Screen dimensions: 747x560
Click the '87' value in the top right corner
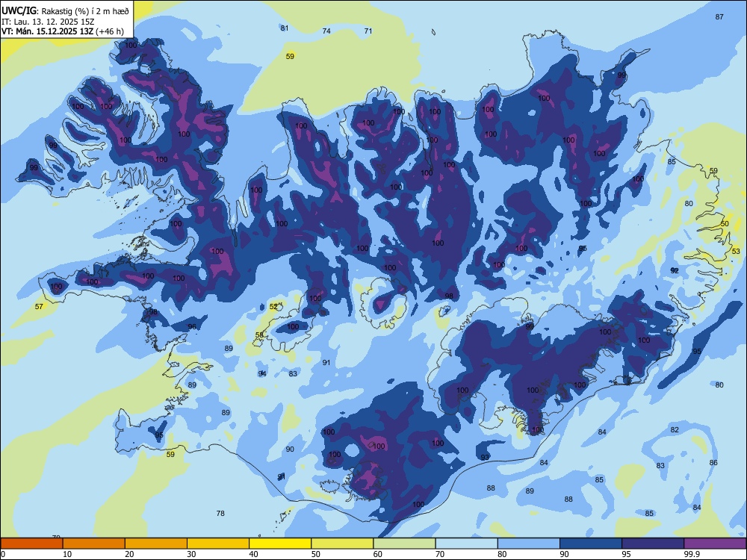click(719, 16)
